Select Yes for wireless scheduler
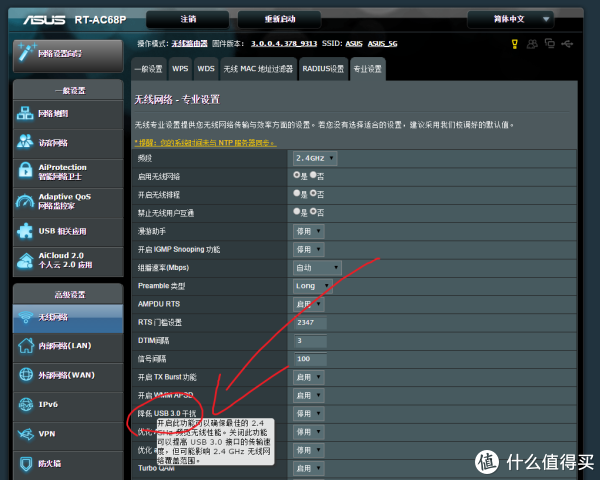Image resolution: width=600 pixels, height=480 pixels. [x=297, y=193]
